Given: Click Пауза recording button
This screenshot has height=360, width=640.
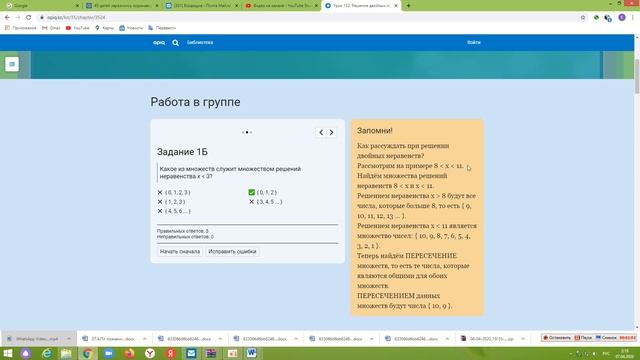Looking at the screenshot, I should coord(583,338).
